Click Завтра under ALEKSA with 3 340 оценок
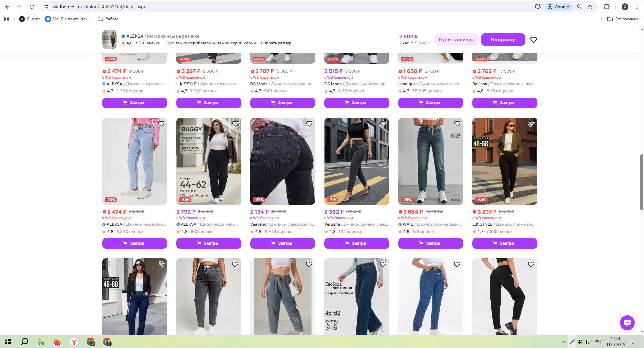The image size is (644, 348). pyautogui.click(x=135, y=243)
